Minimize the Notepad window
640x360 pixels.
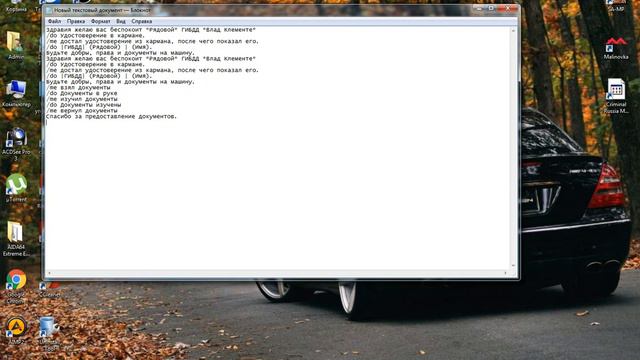pos(480,9)
